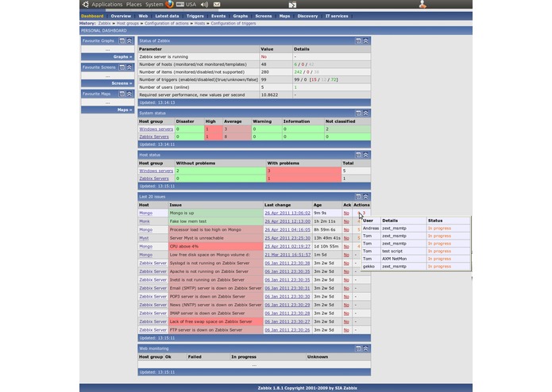Collapse the Status of Zabbix widget
The height and width of the screenshot is (392, 552).
(x=366, y=40)
